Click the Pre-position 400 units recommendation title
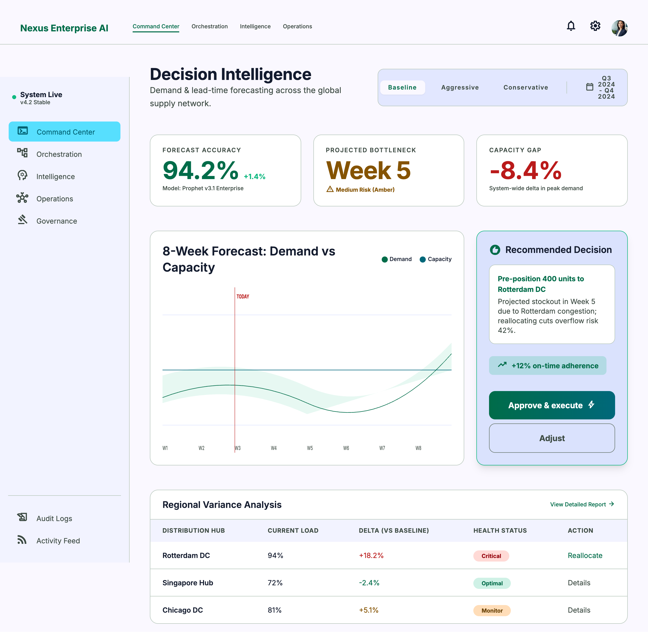648x644 pixels. coord(540,284)
